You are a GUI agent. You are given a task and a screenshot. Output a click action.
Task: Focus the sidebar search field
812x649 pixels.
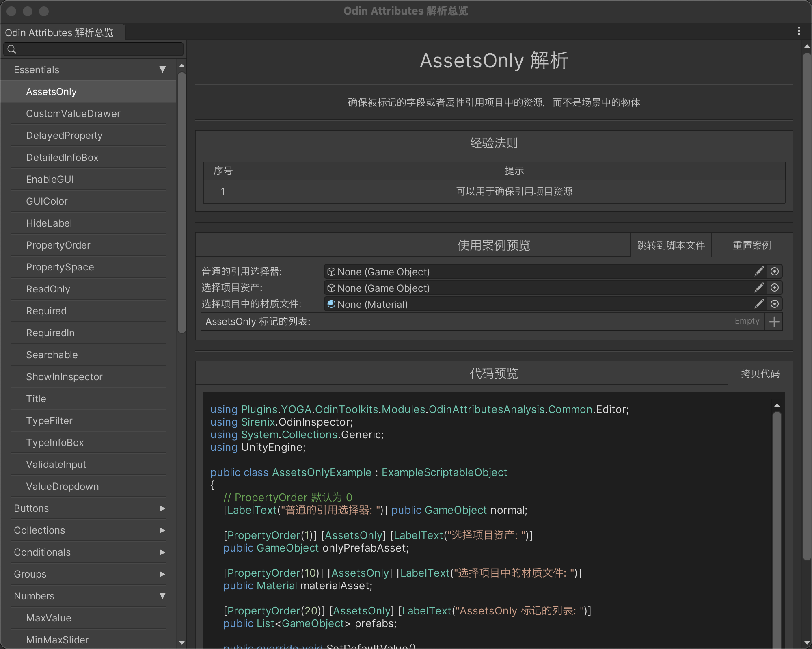[x=93, y=49]
